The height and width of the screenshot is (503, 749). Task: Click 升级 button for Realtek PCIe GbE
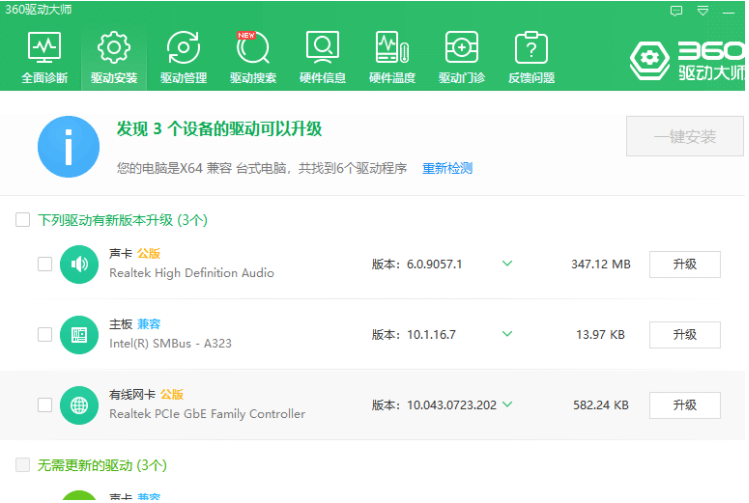click(684, 405)
